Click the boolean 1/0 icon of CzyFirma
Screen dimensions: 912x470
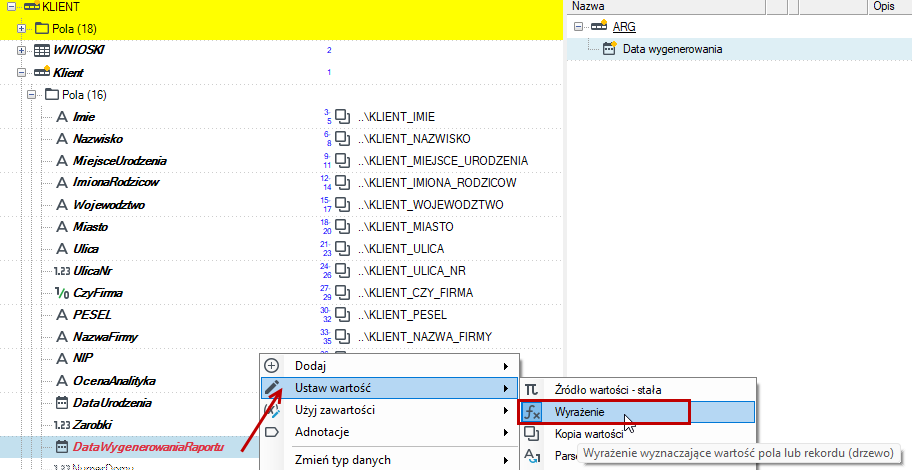[x=62, y=293]
